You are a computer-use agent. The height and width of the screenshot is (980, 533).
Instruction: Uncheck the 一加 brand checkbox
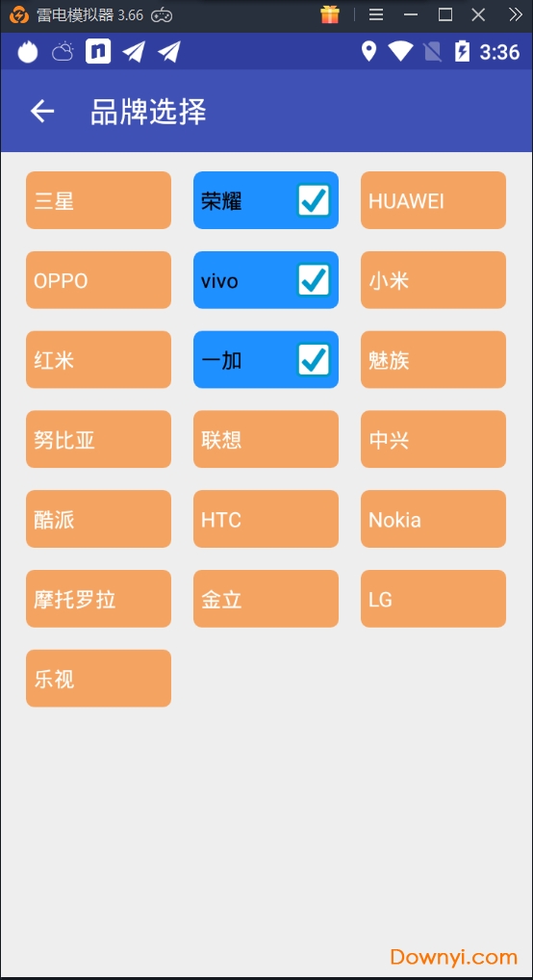(314, 360)
